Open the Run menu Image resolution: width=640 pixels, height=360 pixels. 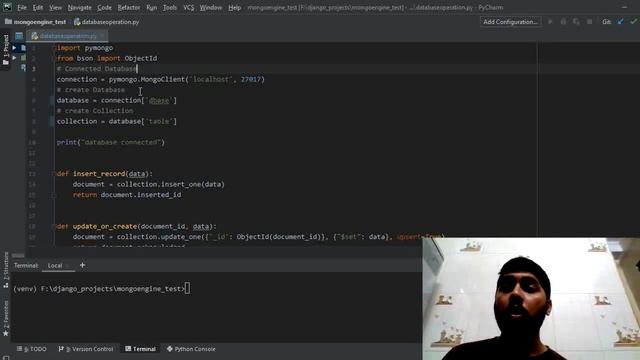tap(151, 7)
